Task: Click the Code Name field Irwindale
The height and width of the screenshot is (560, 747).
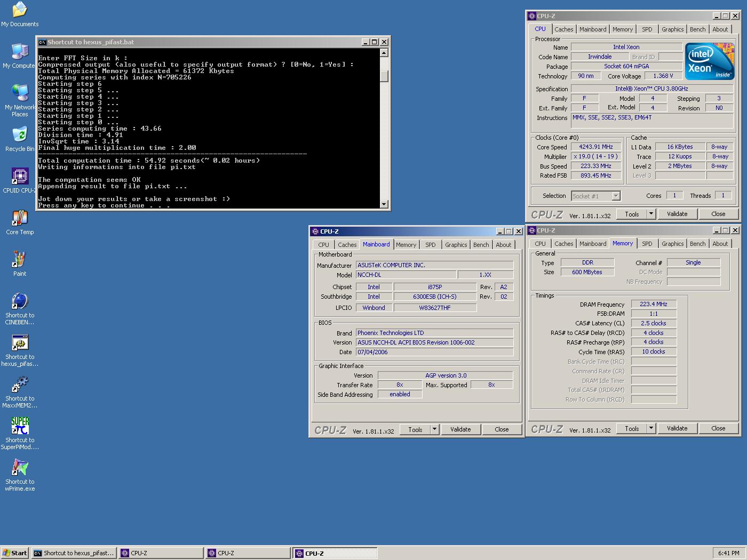Action: (600, 57)
